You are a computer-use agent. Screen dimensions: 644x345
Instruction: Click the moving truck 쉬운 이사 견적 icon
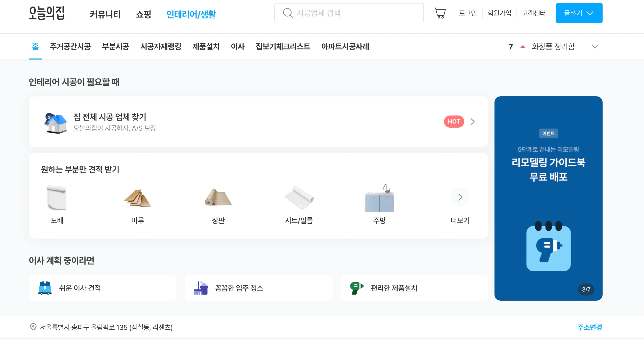tap(45, 288)
